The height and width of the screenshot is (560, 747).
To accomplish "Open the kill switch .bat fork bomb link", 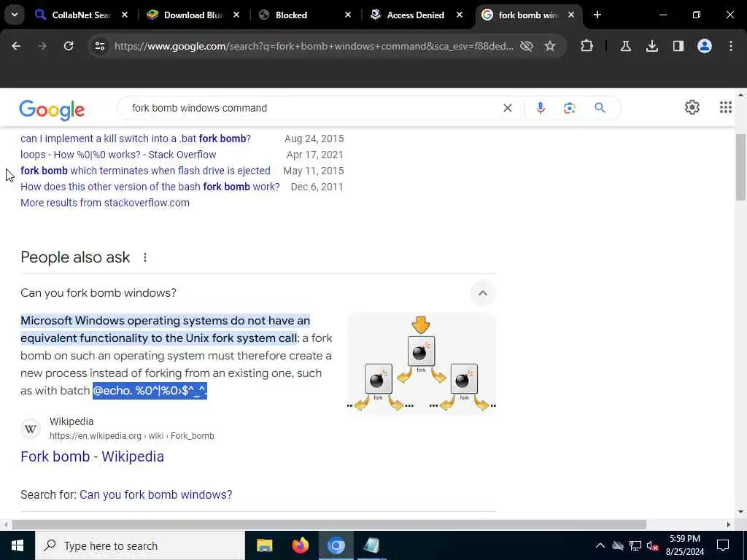I will [136, 139].
